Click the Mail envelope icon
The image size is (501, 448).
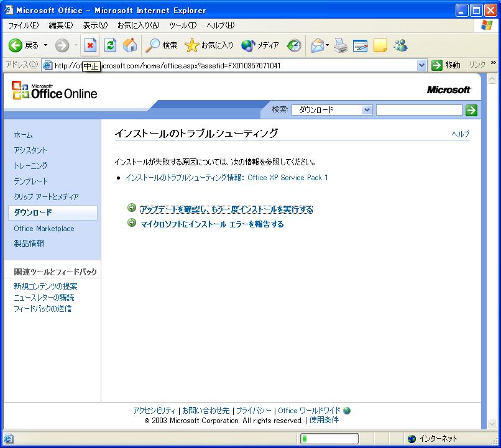[x=317, y=45]
